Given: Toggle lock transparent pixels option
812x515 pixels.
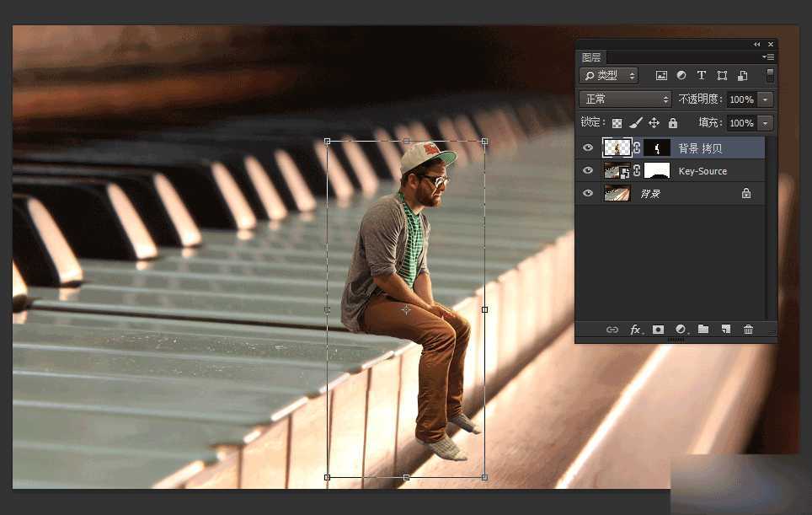Looking at the screenshot, I should coord(617,123).
